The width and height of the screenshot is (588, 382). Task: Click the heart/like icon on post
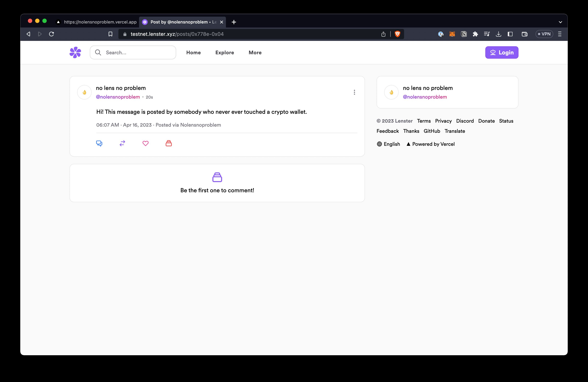pyautogui.click(x=146, y=143)
